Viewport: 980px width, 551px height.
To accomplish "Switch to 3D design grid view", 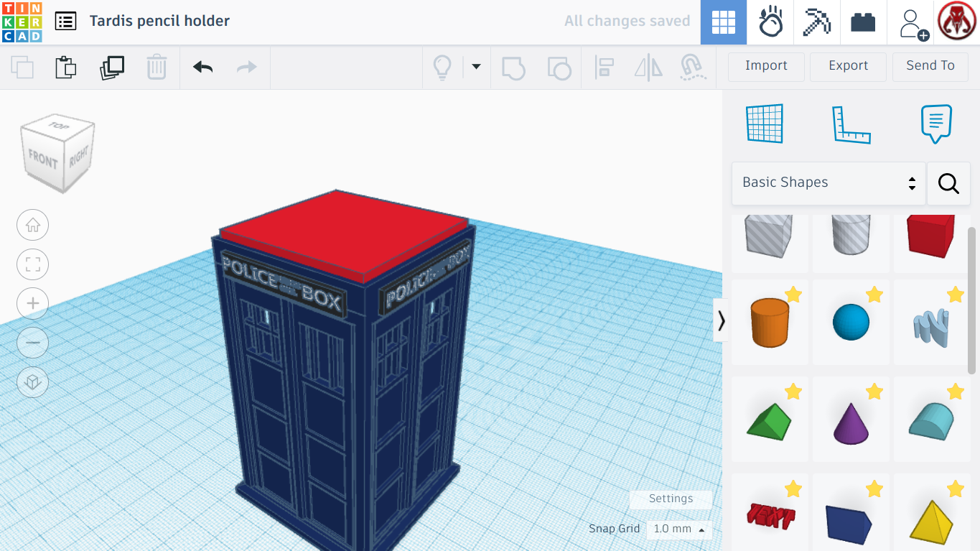I will (x=724, y=22).
